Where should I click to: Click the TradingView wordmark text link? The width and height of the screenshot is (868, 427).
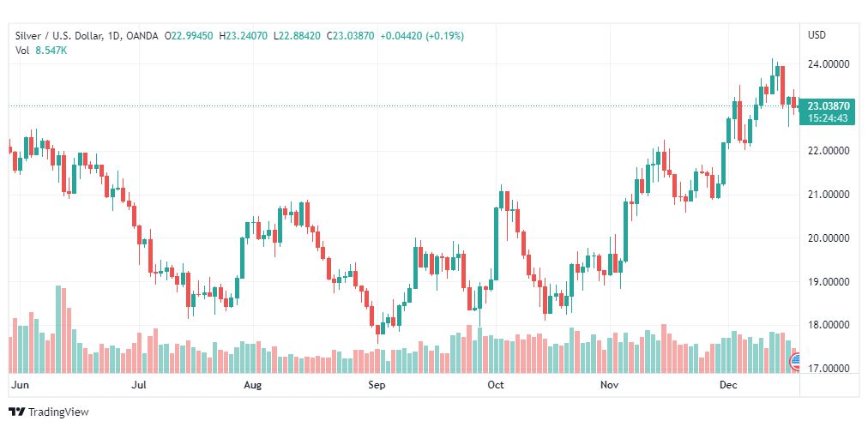[x=58, y=412]
